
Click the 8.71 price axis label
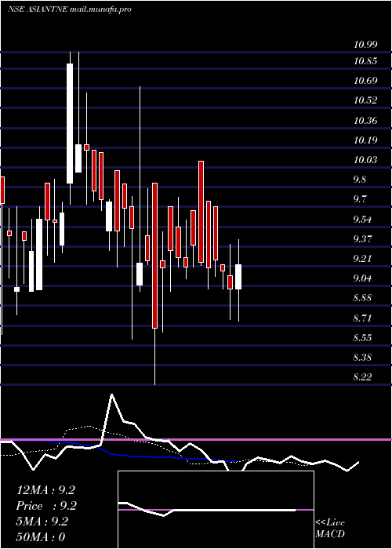point(362,318)
